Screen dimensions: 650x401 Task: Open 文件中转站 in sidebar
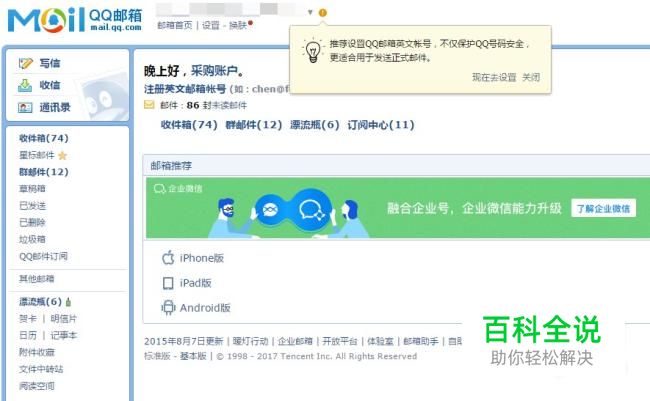click(x=41, y=369)
